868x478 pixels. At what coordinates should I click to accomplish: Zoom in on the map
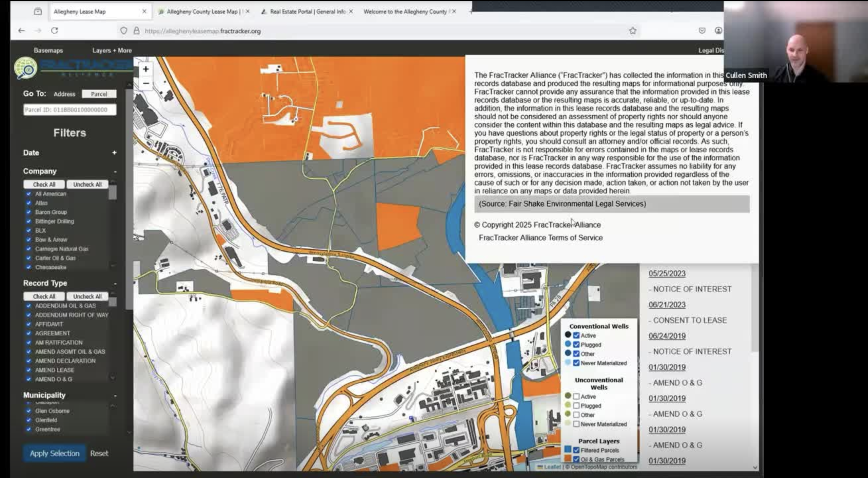click(146, 69)
